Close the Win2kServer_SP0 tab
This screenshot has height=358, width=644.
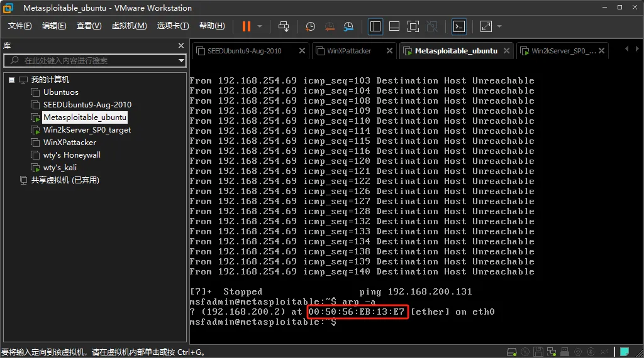[602, 50]
